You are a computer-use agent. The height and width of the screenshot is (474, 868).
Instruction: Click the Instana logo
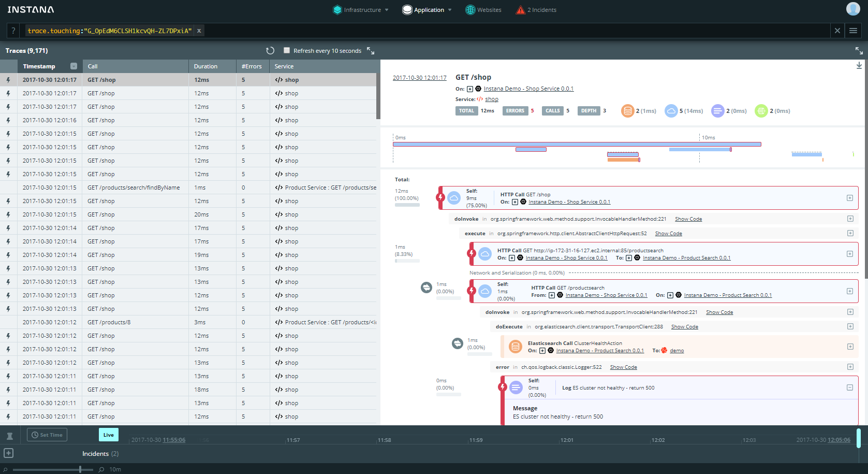click(31, 9)
